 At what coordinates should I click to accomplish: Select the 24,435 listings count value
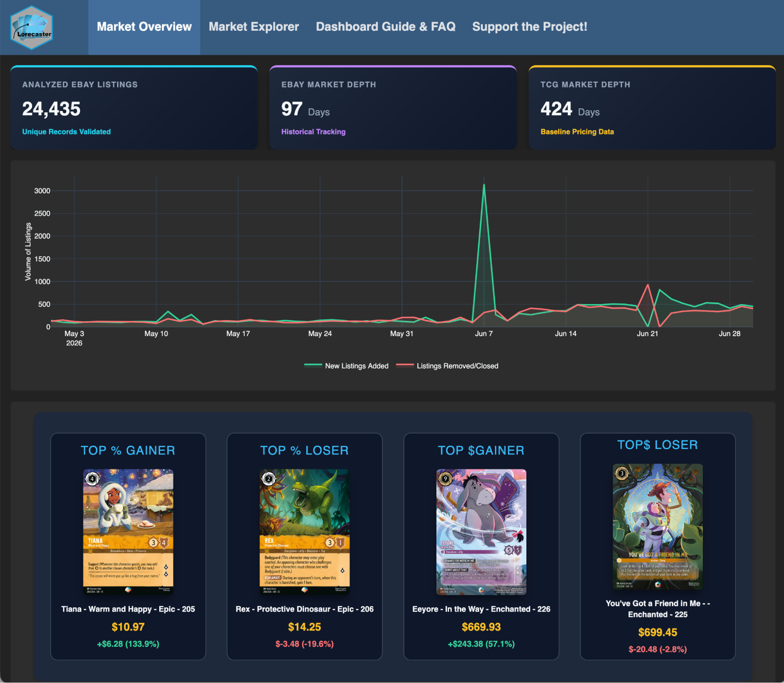[x=51, y=109]
